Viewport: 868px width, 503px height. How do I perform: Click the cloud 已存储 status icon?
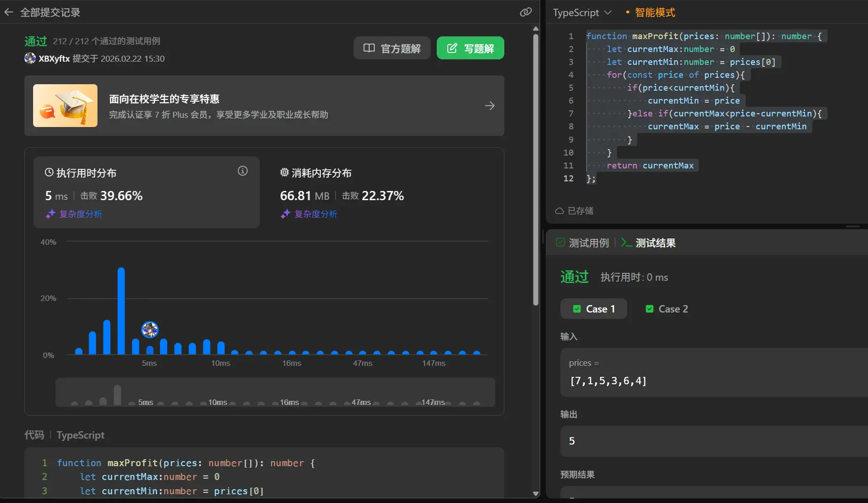click(560, 211)
